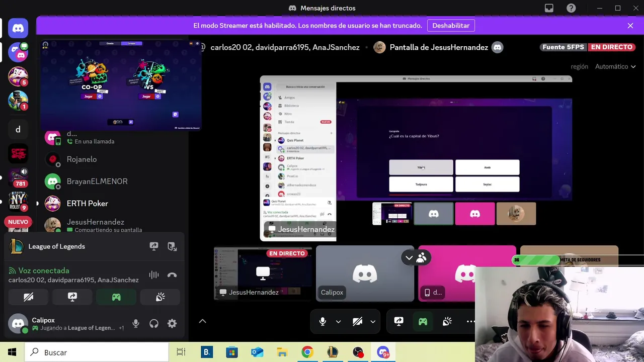The width and height of the screenshot is (644, 362).
Task: Click the Calipox user profile area
Action: coord(65,324)
